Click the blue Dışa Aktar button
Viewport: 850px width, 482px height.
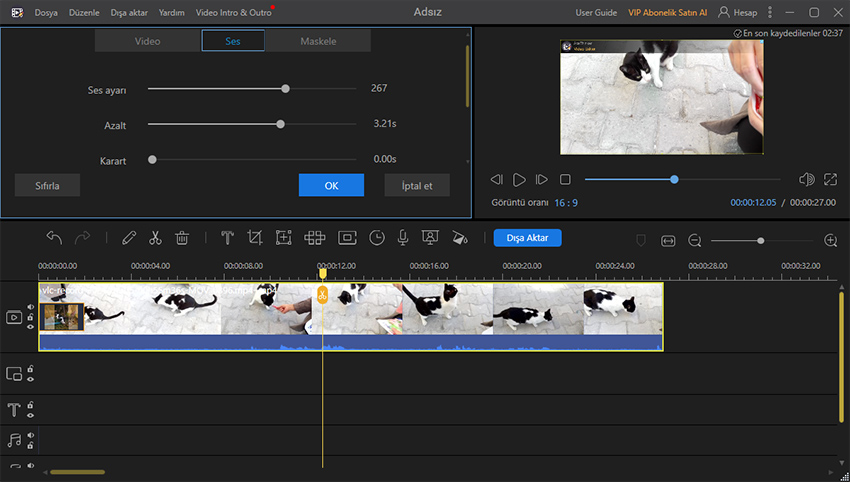(x=527, y=238)
